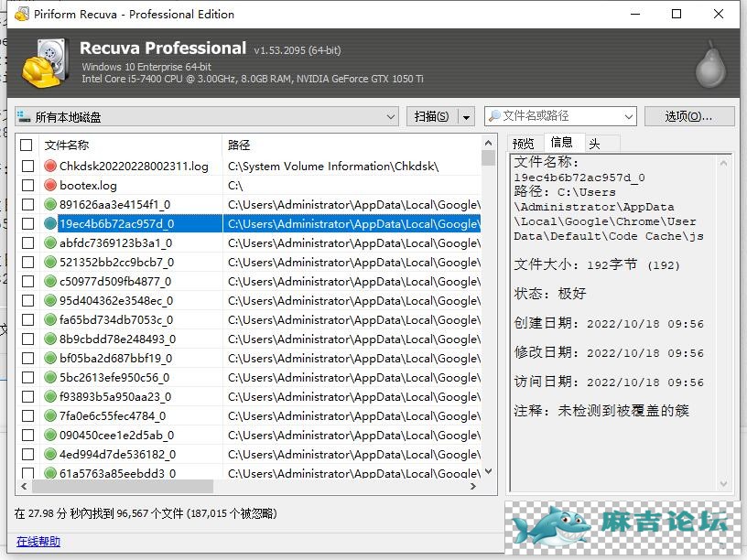Screen dimensions: 747x560
Task: Enable the checkbox for c50977d509fb4877_0
Action: point(28,281)
